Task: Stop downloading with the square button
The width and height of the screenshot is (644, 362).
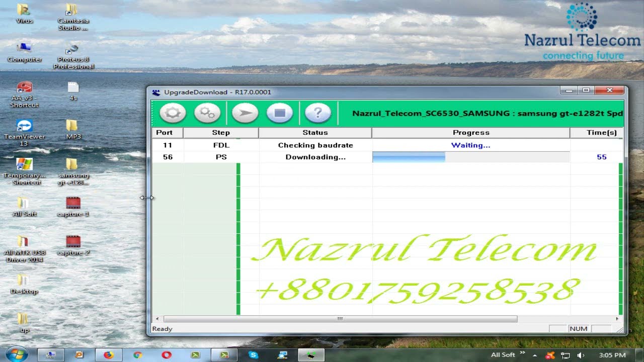Action: [280, 113]
